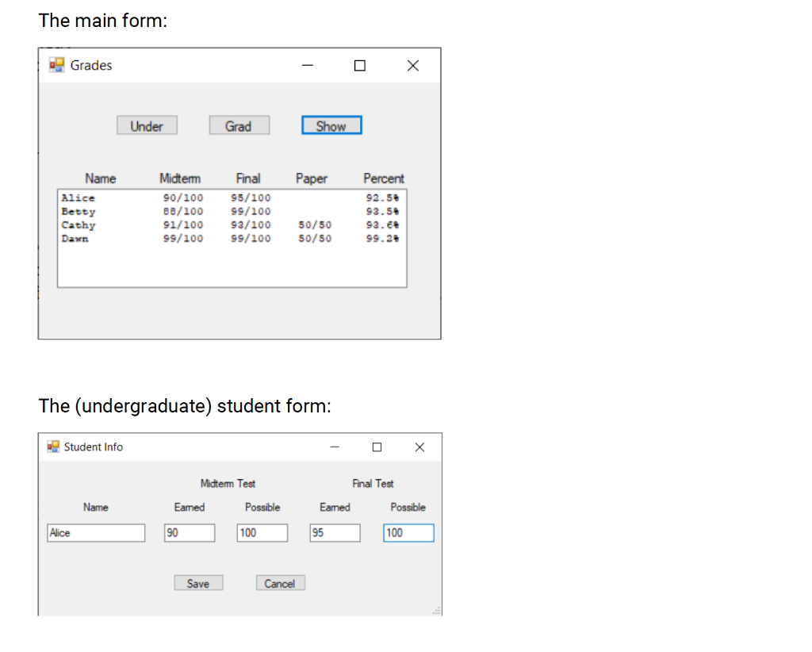Click the Final column header label
Image resolution: width=812 pixels, height=652 pixels.
tap(248, 178)
